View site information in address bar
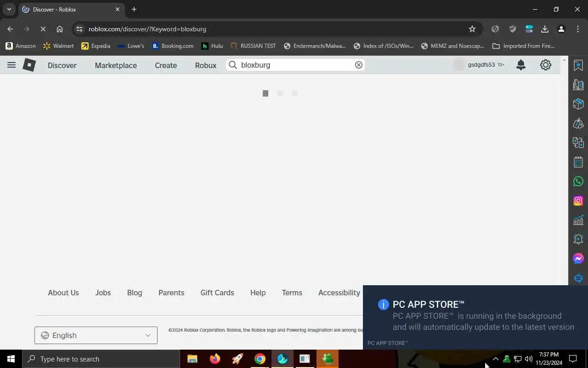Screen dimensions: 588x368 coord(79,29)
